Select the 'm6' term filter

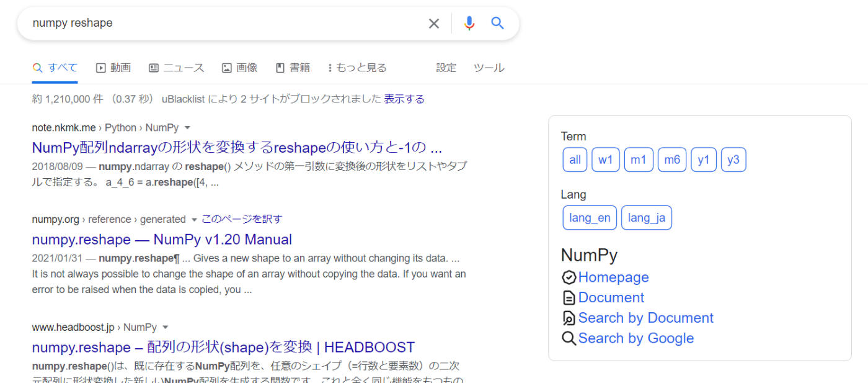[672, 160]
